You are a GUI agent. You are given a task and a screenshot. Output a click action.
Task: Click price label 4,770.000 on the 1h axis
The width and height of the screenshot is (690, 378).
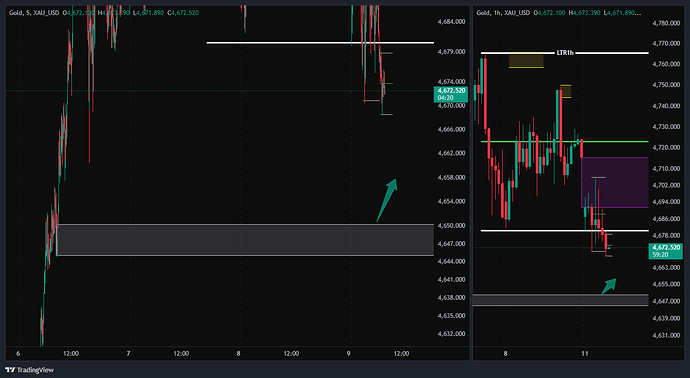tap(666, 44)
